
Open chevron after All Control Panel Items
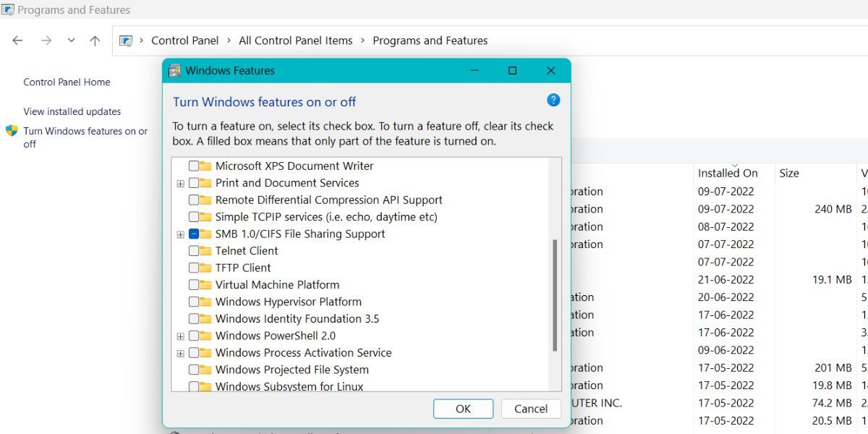click(362, 41)
